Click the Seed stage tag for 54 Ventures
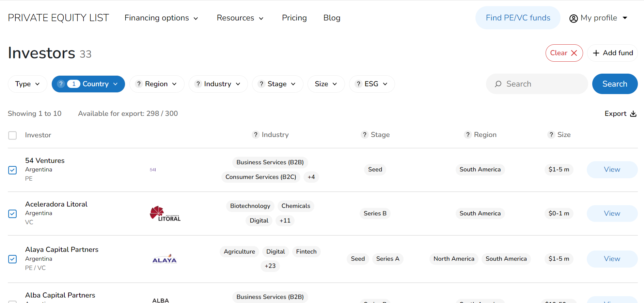 click(375, 169)
